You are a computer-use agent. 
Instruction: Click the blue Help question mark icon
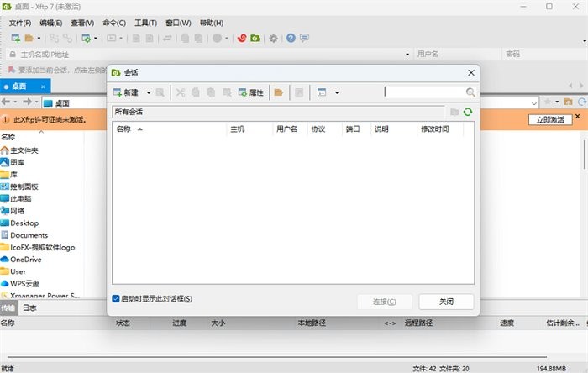point(291,38)
